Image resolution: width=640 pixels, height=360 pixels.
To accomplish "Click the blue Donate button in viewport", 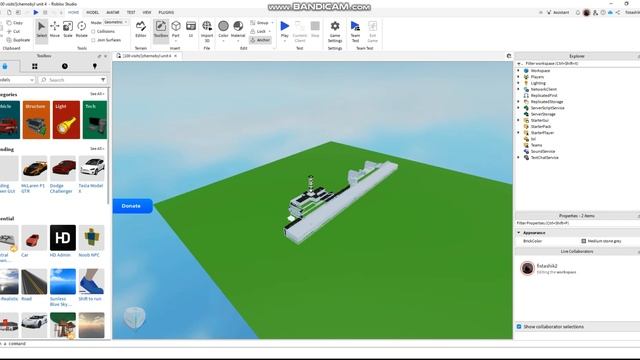I will [132, 206].
